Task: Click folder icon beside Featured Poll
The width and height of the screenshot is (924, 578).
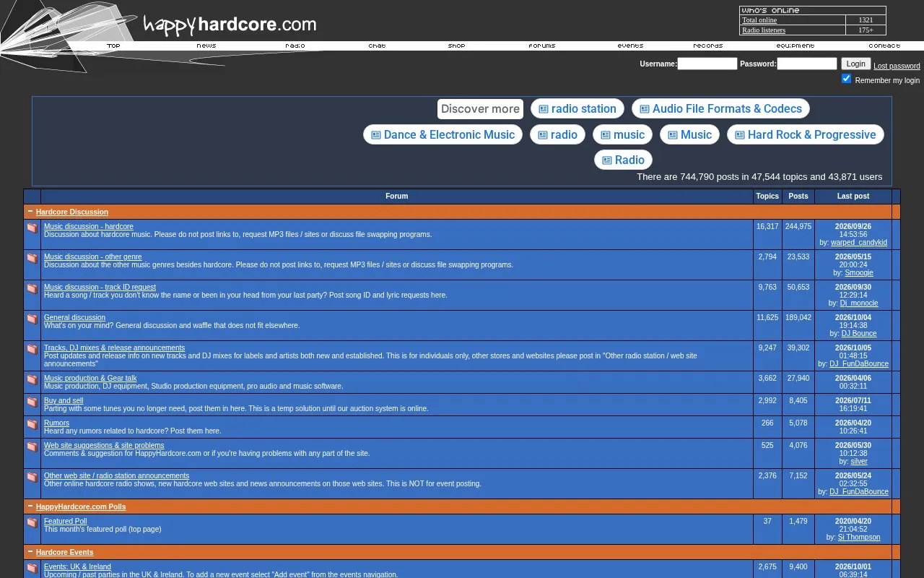Action: pyautogui.click(x=32, y=522)
